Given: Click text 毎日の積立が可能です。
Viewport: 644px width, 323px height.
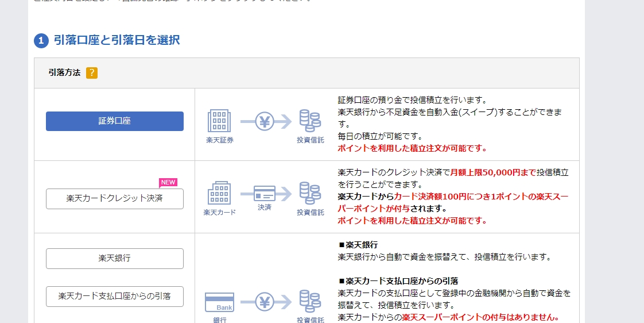Looking at the screenshot, I should [x=381, y=136].
